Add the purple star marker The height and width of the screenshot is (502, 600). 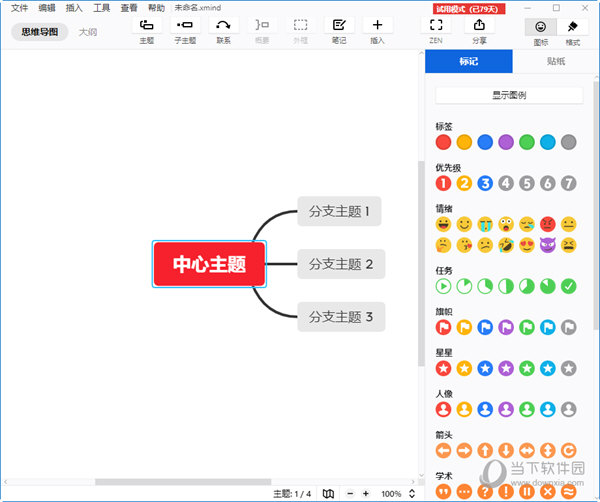(x=506, y=368)
